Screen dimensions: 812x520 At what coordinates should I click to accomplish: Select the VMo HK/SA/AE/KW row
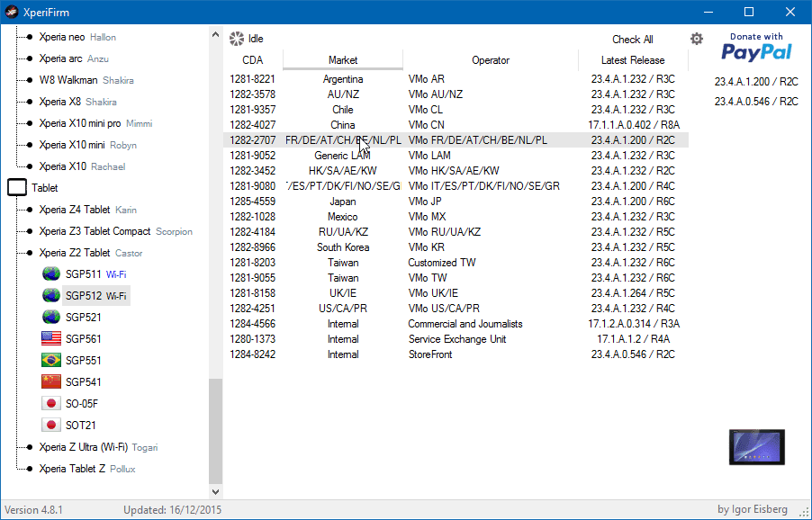(456, 171)
